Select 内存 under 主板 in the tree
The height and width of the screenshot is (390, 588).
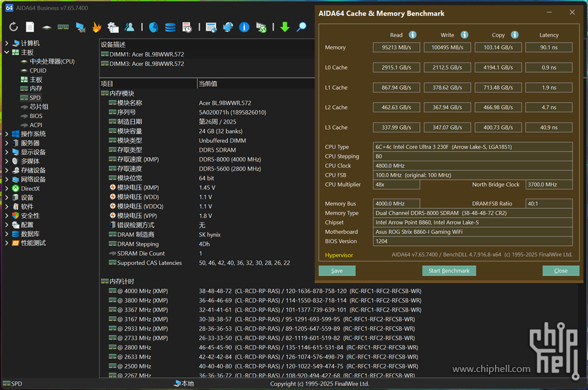tap(36, 89)
